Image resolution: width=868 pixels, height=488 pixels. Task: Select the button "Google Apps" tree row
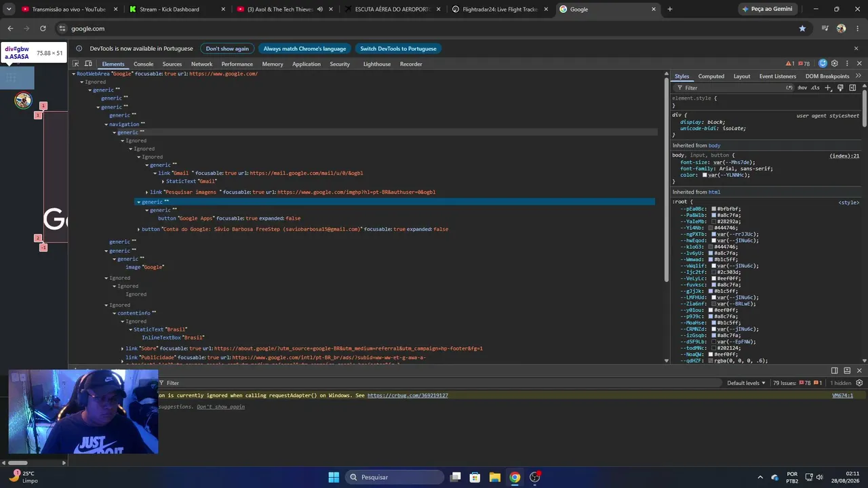(229, 218)
